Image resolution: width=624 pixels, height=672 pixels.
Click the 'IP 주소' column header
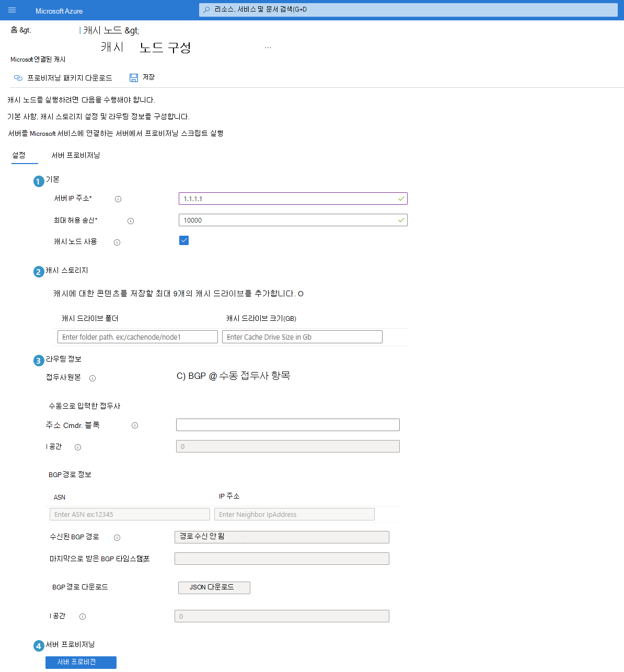(229, 496)
